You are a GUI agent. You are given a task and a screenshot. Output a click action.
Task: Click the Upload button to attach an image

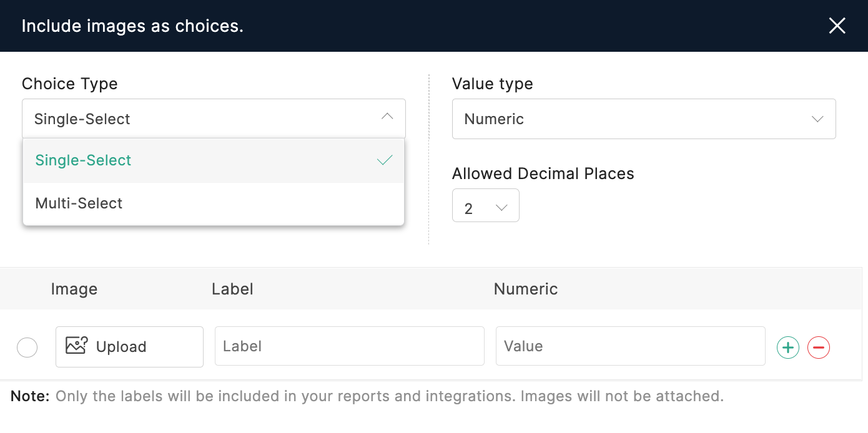tap(129, 346)
